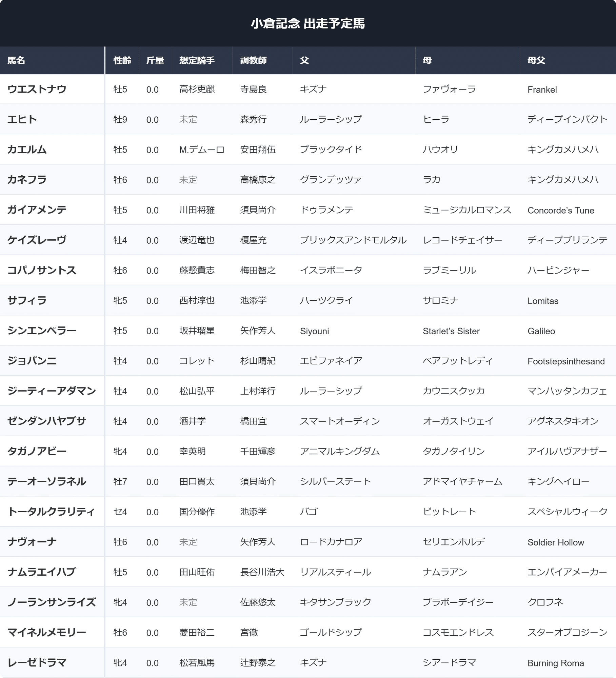Image resolution: width=616 pixels, height=678 pixels.
Task: Click horse name サフィラ
Action: (x=27, y=300)
